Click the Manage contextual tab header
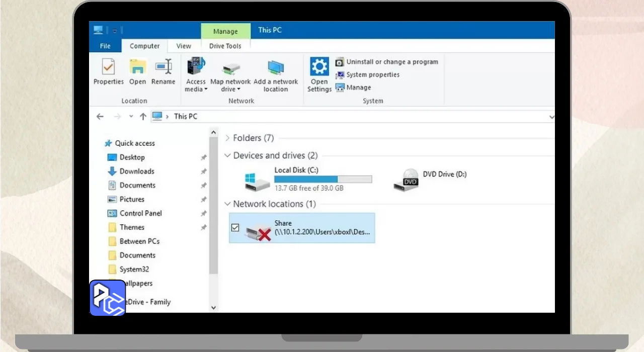 click(x=225, y=31)
